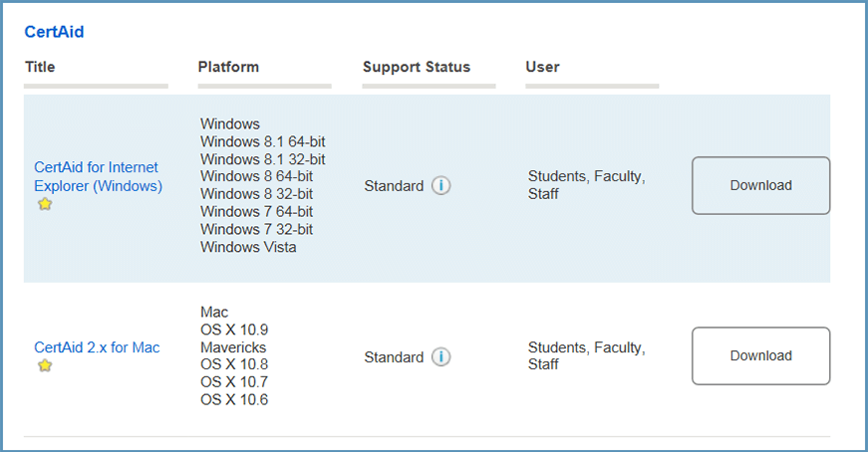Click the info icon in the Internet Explorer row
Image resolution: width=868 pixels, height=452 pixels.
(441, 186)
